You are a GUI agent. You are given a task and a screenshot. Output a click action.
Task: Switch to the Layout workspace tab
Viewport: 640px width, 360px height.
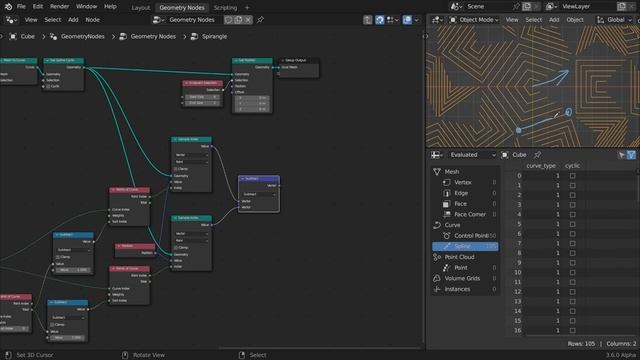pos(141,7)
